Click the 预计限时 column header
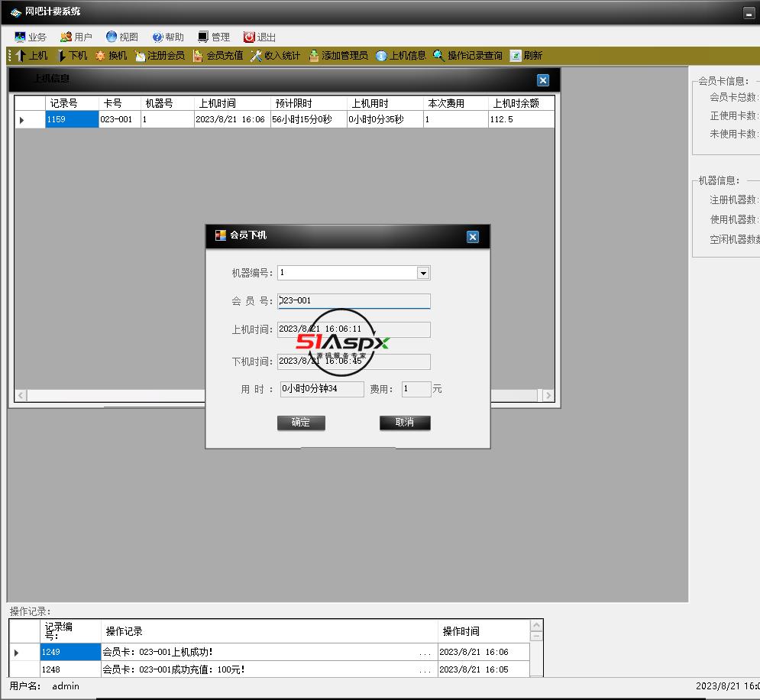This screenshot has width=760, height=700. click(309, 103)
